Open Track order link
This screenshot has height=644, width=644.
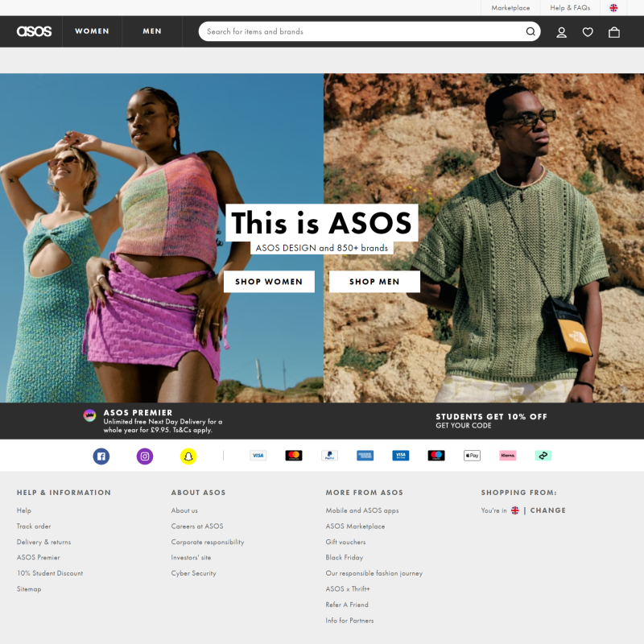34,526
